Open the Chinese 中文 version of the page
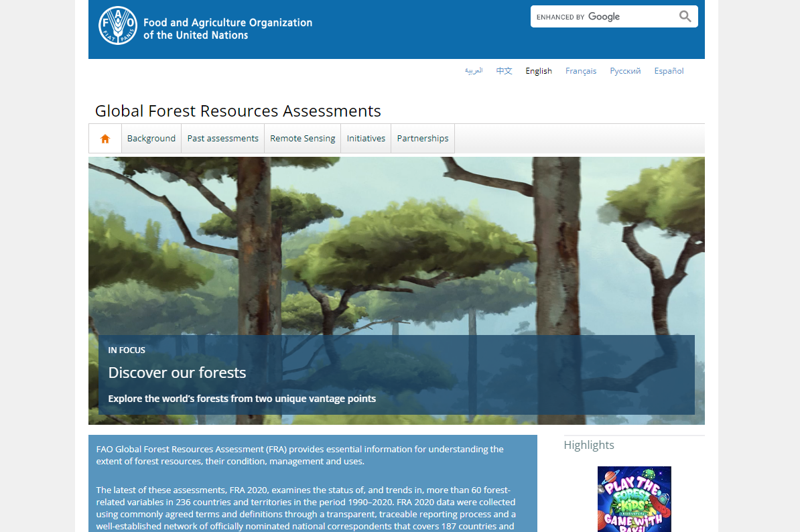The width and height of the screenshot is (800, 532). click(504, 70)
